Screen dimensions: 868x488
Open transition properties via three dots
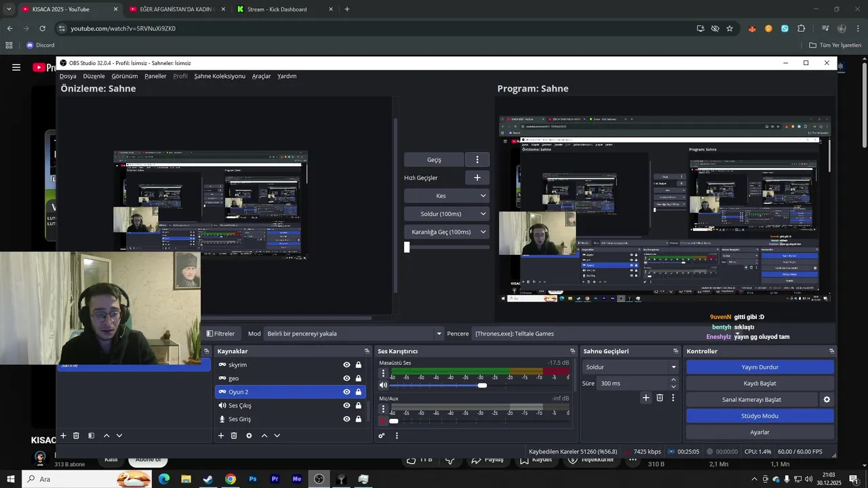pos(673,398)
